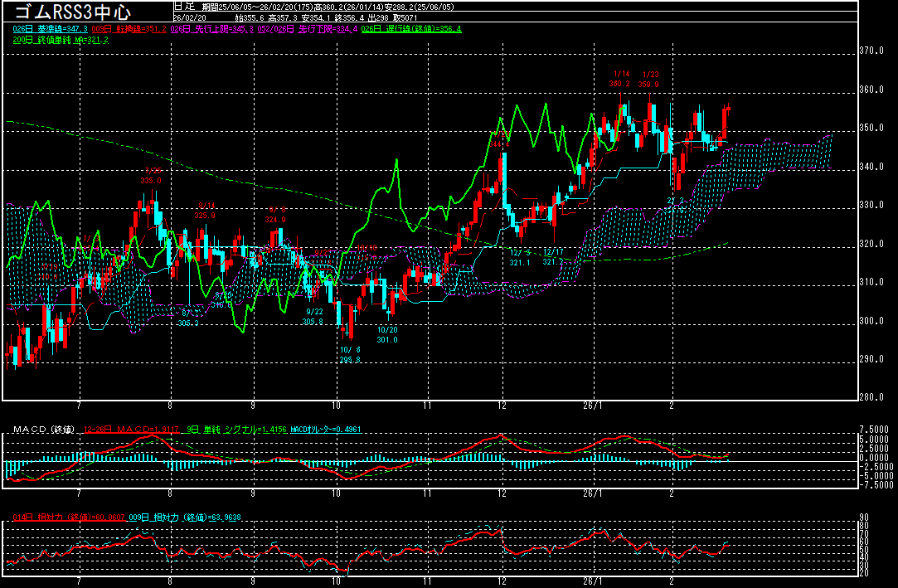Select the 日足 timeframe label
The image size is (898, 588).
(186, 5)
